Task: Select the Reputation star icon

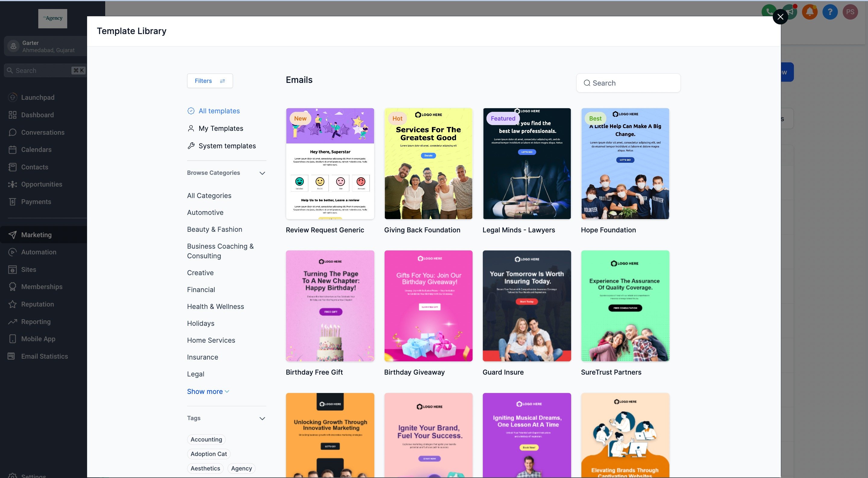Action: coord(12,304)
